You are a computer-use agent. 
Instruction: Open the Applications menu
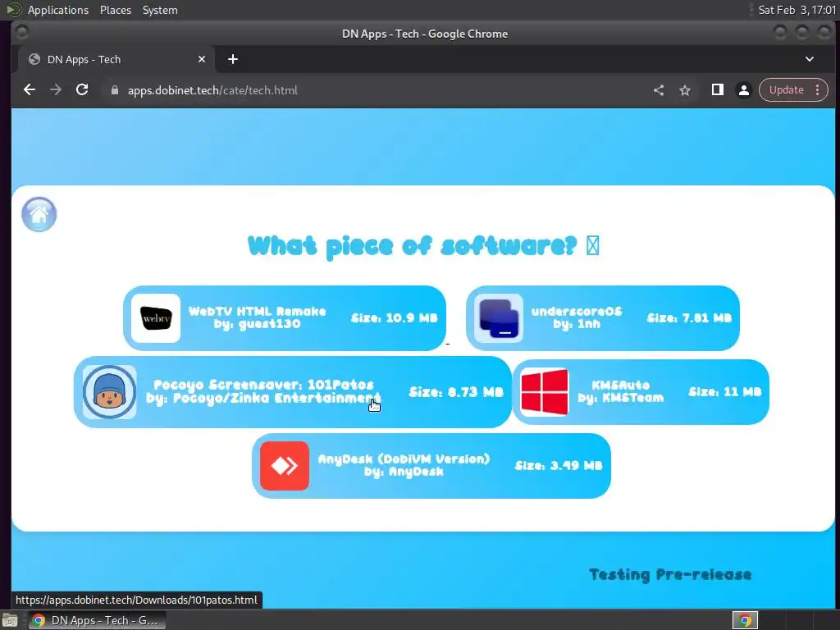(58, 10)
